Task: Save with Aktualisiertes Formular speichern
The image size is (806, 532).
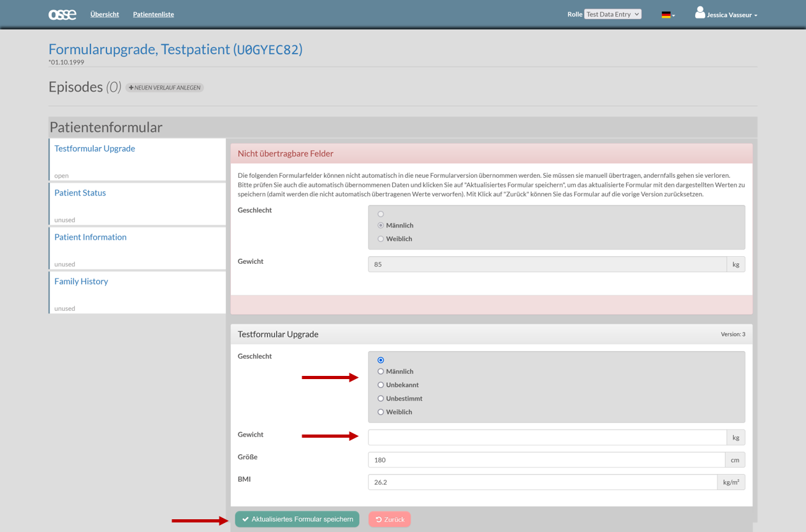Action: pyautogui.click(x=297, y=519)
